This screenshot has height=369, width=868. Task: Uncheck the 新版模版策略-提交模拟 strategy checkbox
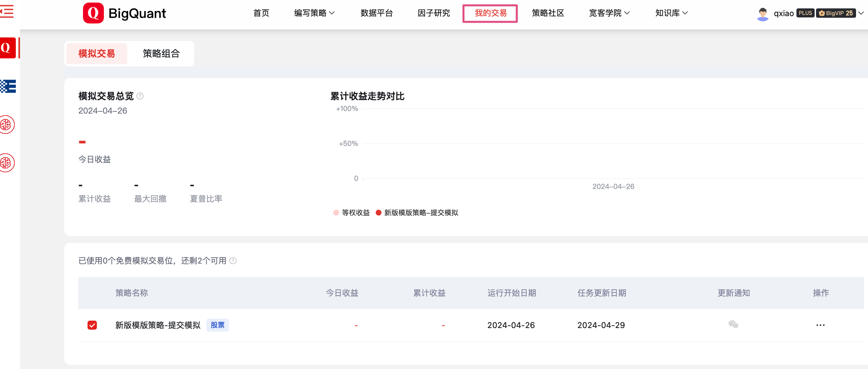tap(92, 325)
